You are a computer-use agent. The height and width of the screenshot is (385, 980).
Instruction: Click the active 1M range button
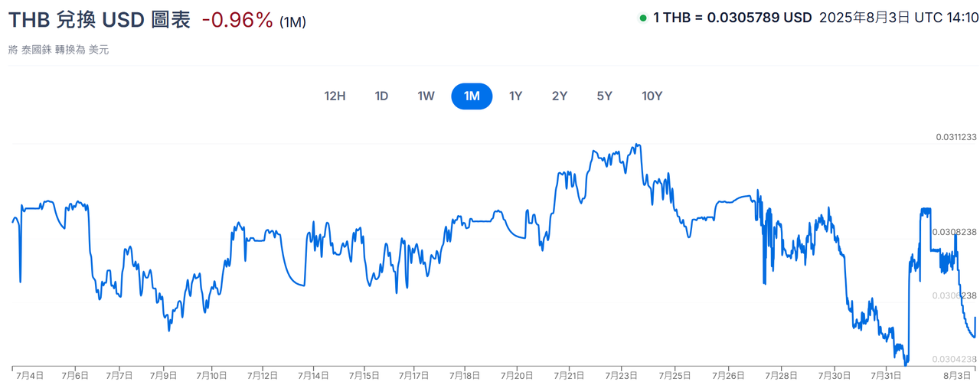click(472, 96)
